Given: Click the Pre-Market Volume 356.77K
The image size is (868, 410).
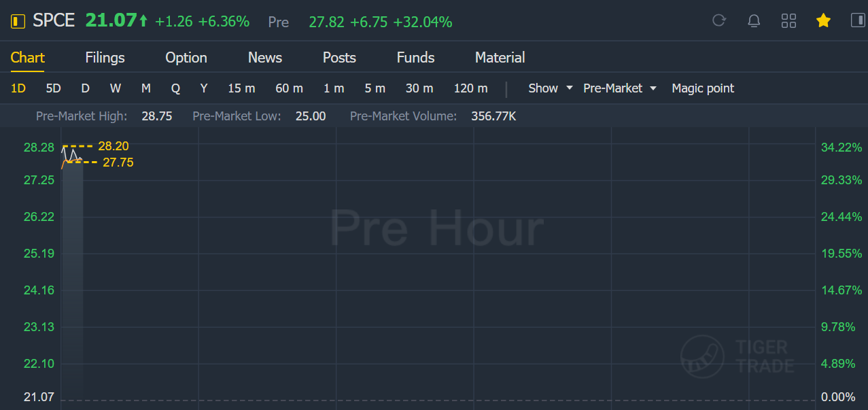Looking at the screenshot, I should coord(493,116).
